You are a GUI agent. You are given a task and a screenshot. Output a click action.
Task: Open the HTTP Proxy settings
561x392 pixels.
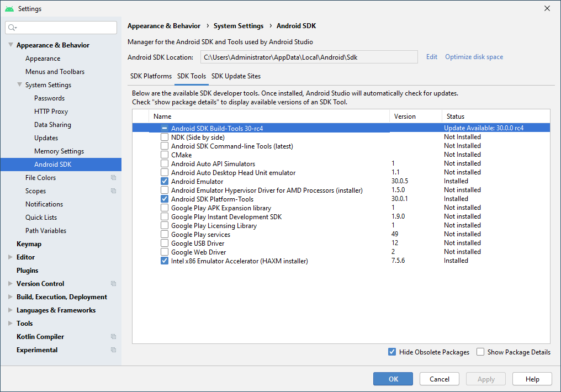(x=51, y=111)
